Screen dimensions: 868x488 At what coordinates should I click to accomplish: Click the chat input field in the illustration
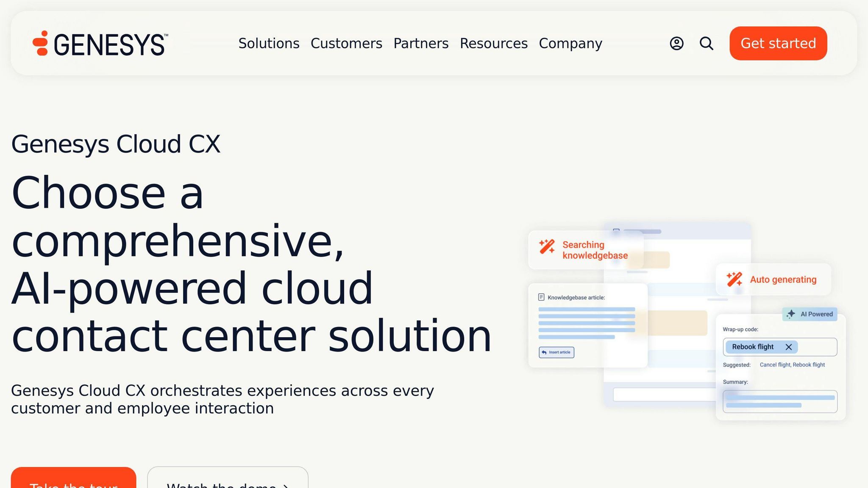(664, 394)
